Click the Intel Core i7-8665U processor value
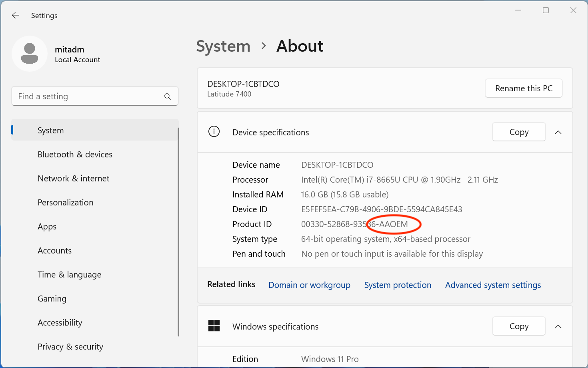This screenshot has height=368, width=588. tap(400, 180)
